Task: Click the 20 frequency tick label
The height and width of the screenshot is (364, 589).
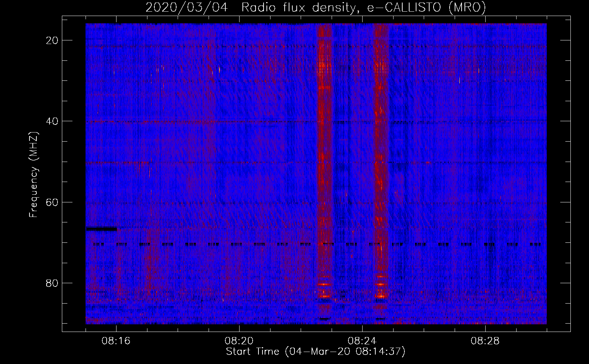Action: click(x=52, y=40)
